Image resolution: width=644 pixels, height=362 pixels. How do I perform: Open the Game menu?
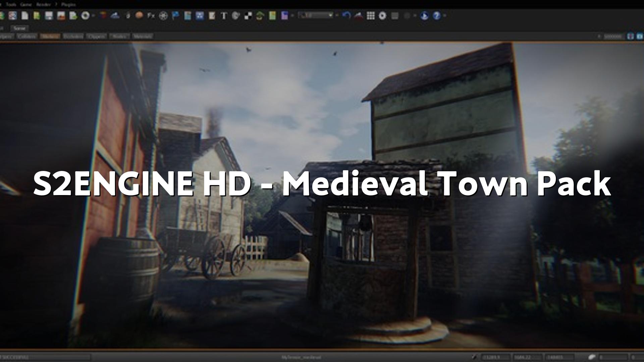click(26, 4)
